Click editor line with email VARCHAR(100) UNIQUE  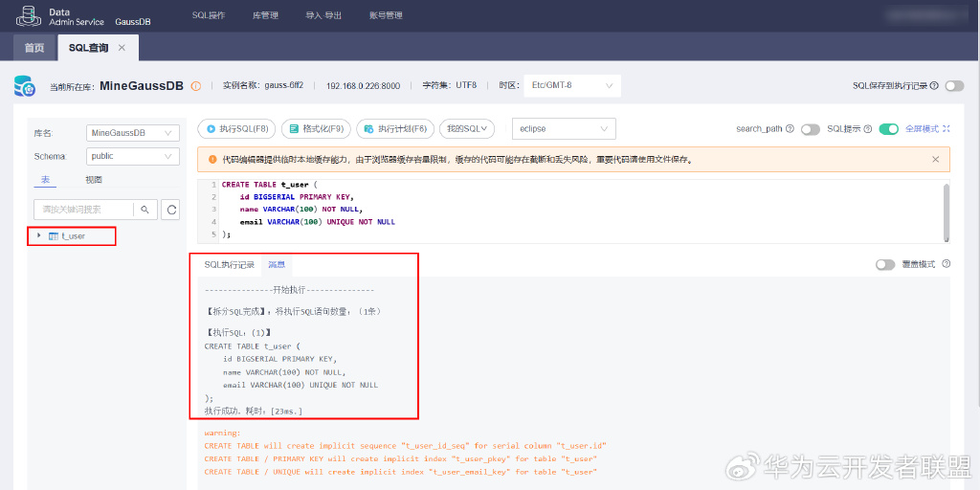click(317, 222)
